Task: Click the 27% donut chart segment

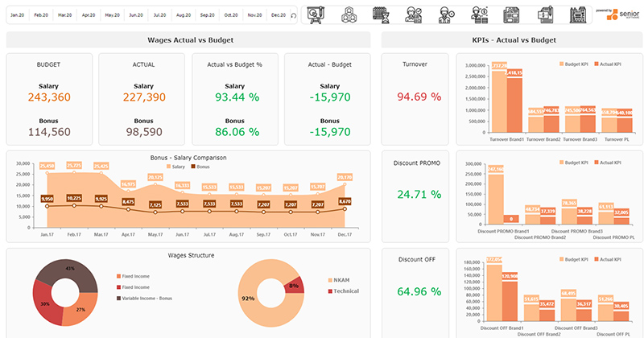Action: click(x=81, y=309)
